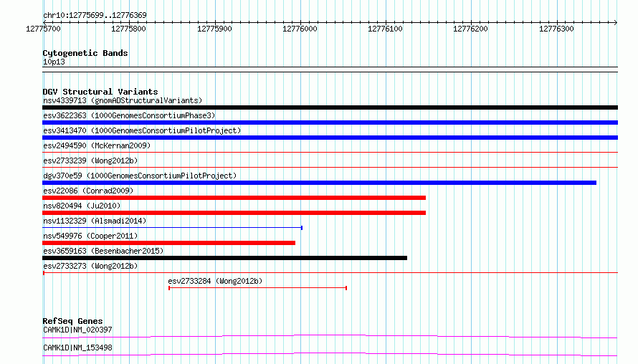
Task: Click the esv22086 Conrad2009 label
Action: pyautogui.click(x=88, y=191)
